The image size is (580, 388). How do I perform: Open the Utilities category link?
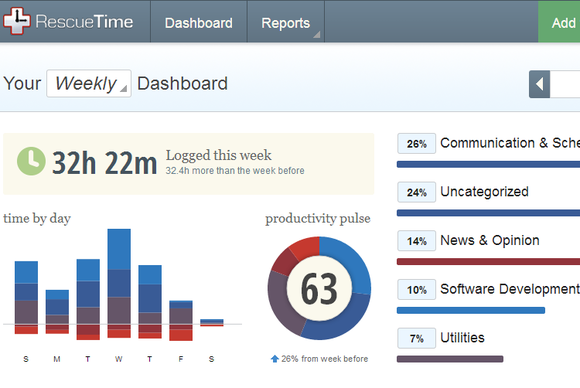point(462,338)
